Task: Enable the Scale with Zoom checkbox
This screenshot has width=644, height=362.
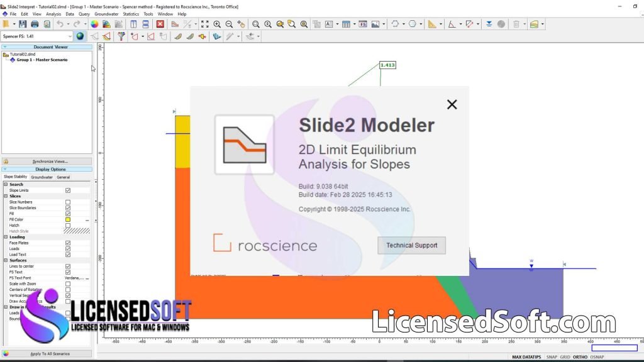Action: coord(68,284)
